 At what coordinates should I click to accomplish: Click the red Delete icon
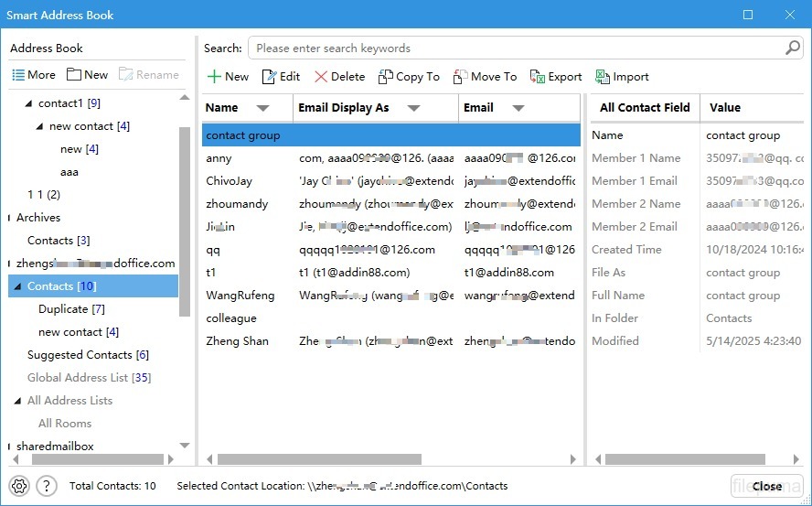[321, 77]
